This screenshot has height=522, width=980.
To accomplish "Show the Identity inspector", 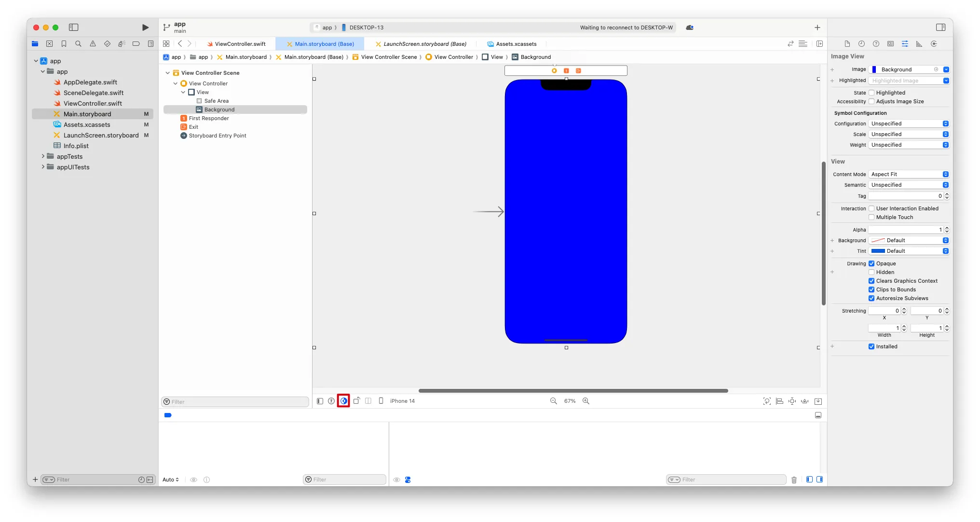I will (891, 44).
